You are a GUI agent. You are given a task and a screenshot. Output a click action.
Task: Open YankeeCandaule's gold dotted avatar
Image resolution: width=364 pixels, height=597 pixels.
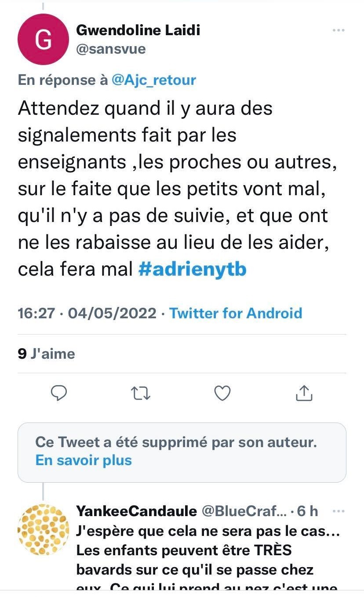[x=43, y=530]
